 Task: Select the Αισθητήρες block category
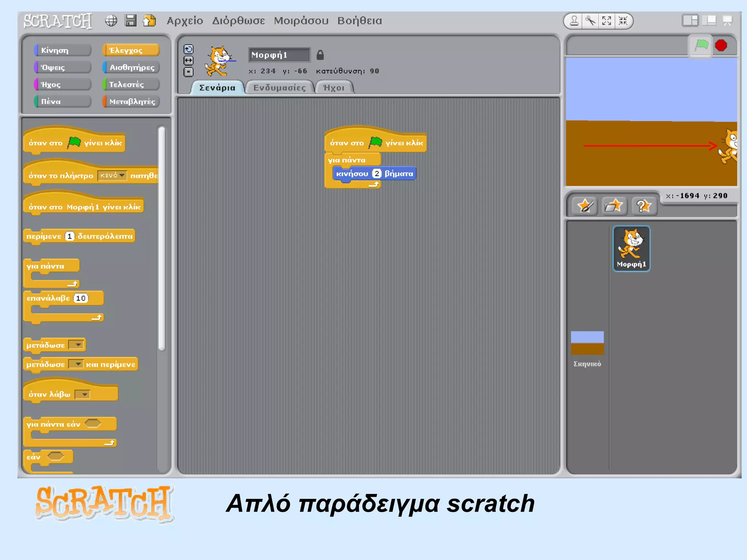(131, 67)
